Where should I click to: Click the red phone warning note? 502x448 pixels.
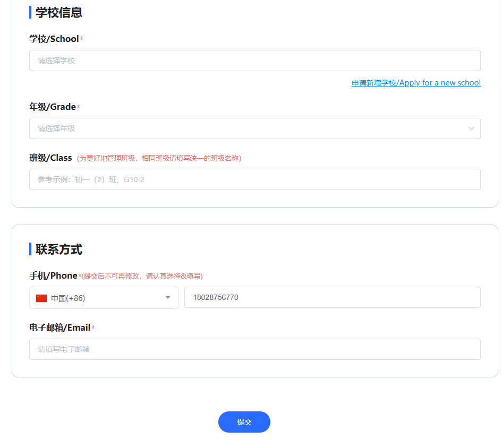142,276
